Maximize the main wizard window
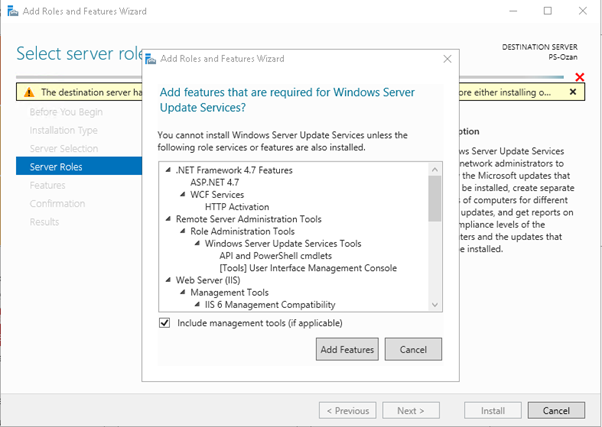Image resolution: width=602 pixels, height=427 pixels. click(x=546, y=11)
